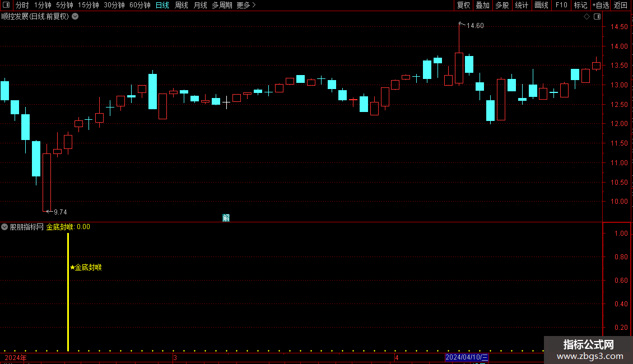Image resolution: width=633 pixels, height=364 pixels.
Task: Select the 日线 daily chart tab
Action: tap(162, 5)
